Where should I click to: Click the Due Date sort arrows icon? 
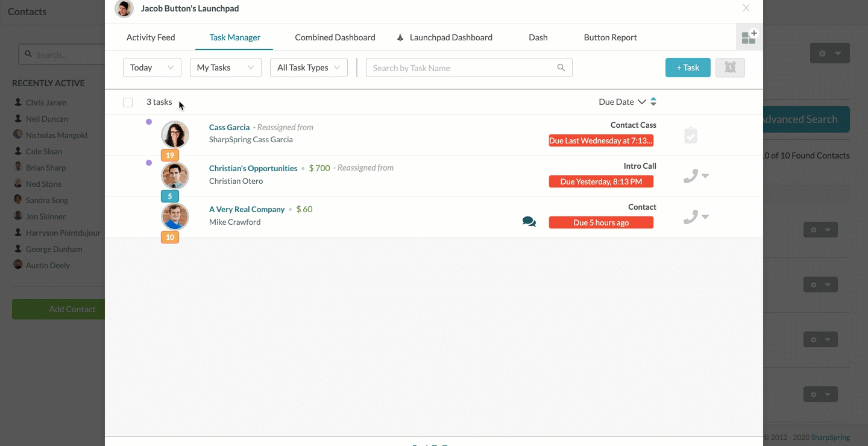pos(653,102)
